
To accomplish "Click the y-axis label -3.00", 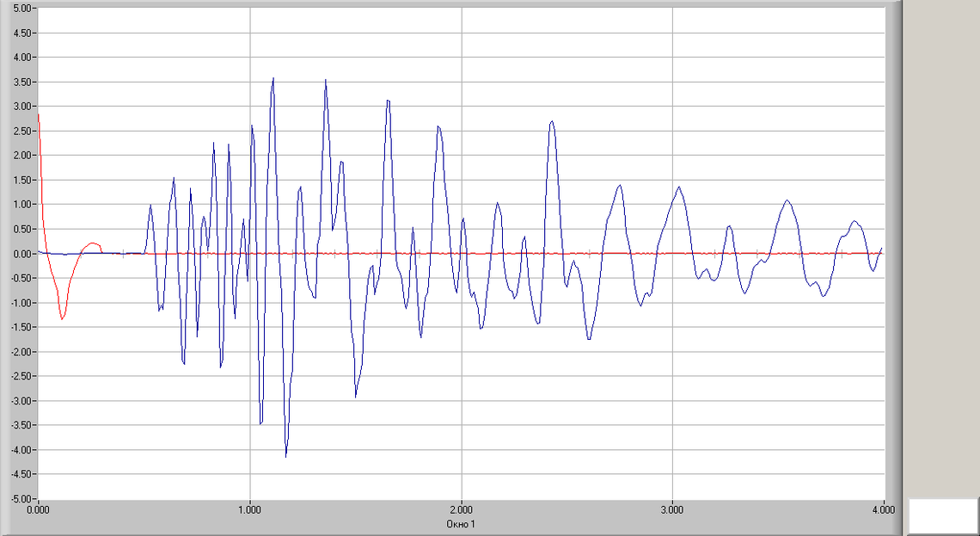I will 20,401.
